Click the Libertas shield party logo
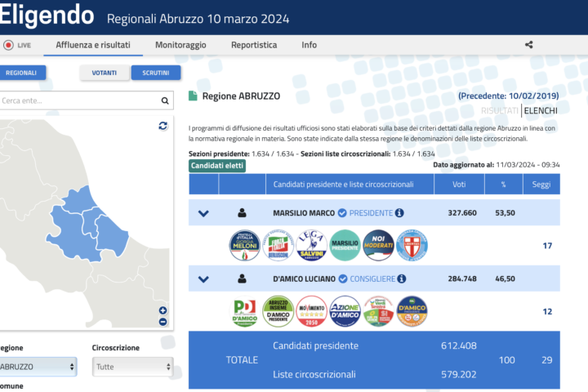The width and height of the screenshot is (588, 392). pyautogui.click(x=412, y=245)
